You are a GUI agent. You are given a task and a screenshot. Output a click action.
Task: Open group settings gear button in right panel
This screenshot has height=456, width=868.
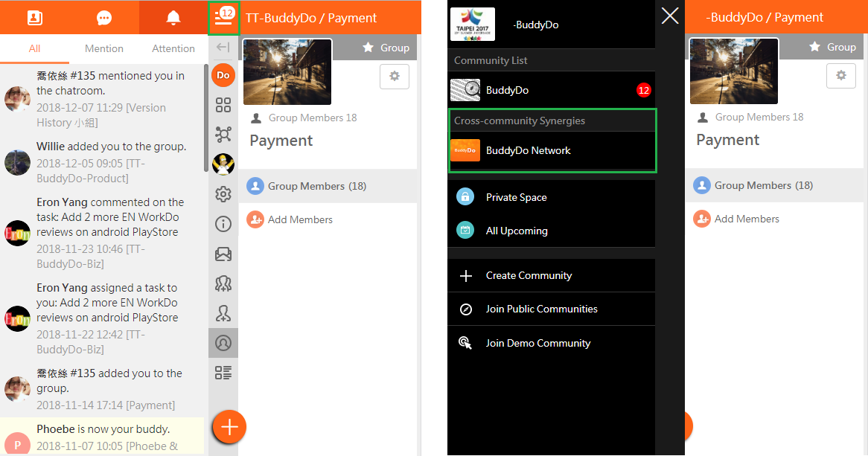[841, 76]
